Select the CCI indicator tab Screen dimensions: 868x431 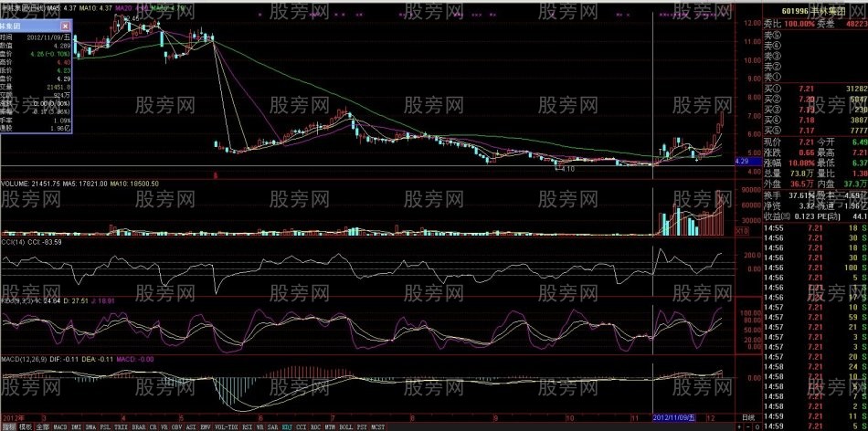[302, 427]
